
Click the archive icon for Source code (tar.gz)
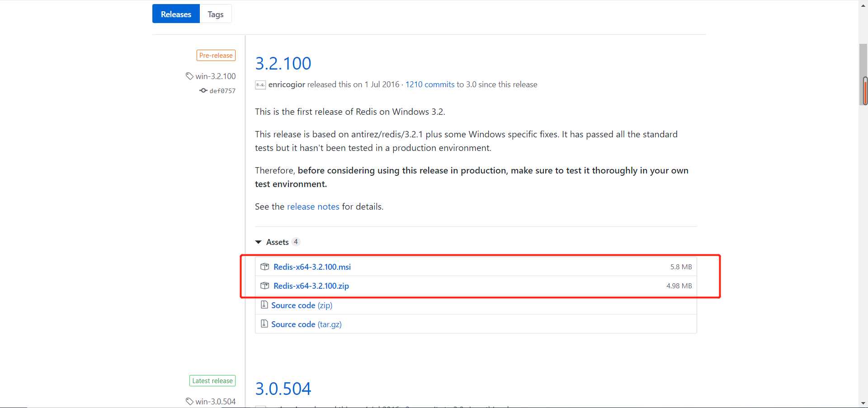[x=264, y=324]
